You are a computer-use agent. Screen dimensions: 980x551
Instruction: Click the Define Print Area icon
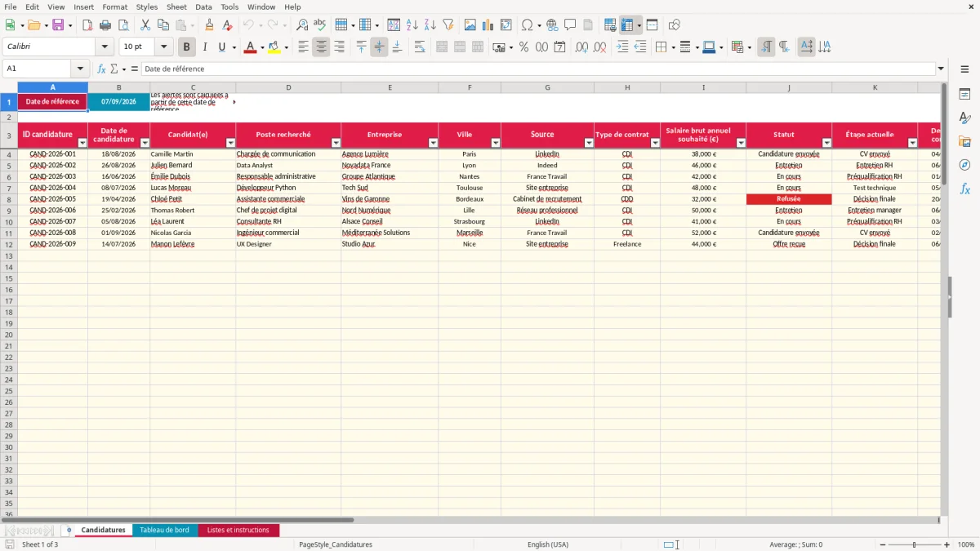point(610,25)
